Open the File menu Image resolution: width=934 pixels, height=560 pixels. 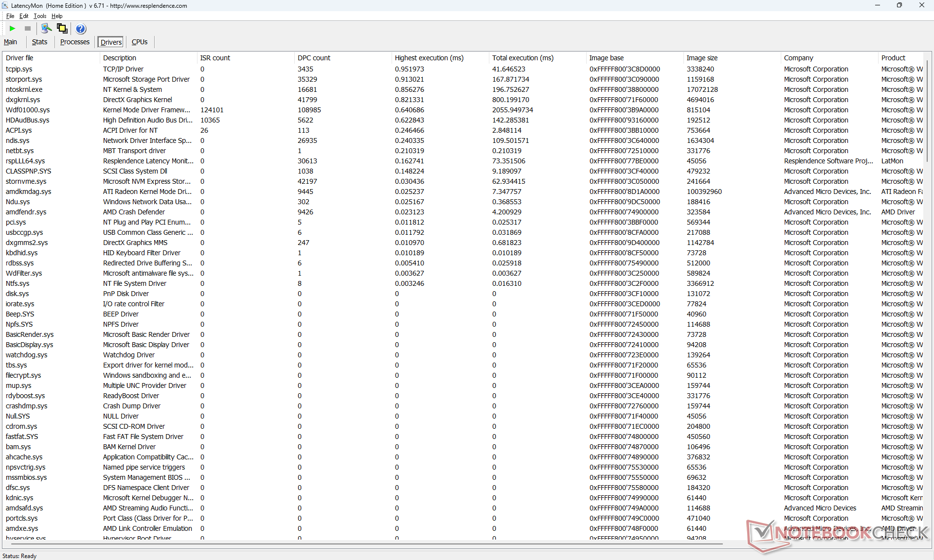(x=10, y=16)
